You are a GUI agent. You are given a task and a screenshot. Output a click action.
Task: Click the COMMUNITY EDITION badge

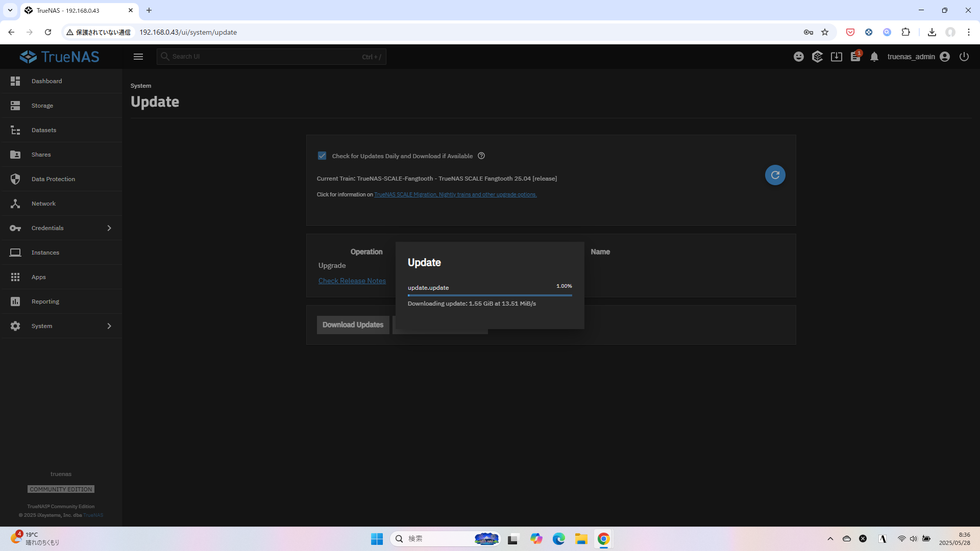click(x=61, y=489)
